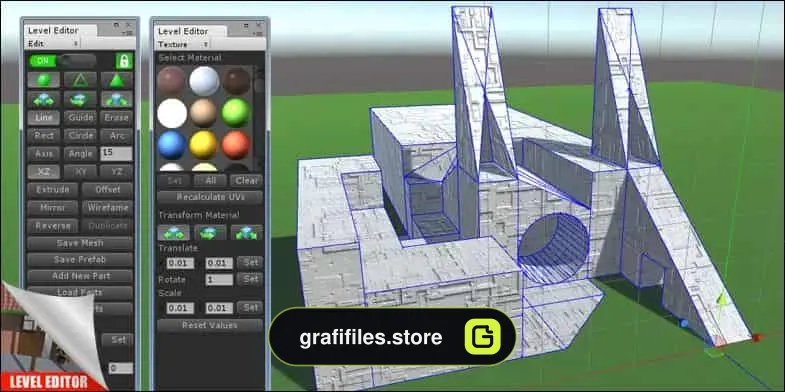
Task: Pick the tan beige material sphere
Action: tap(204, 113)
